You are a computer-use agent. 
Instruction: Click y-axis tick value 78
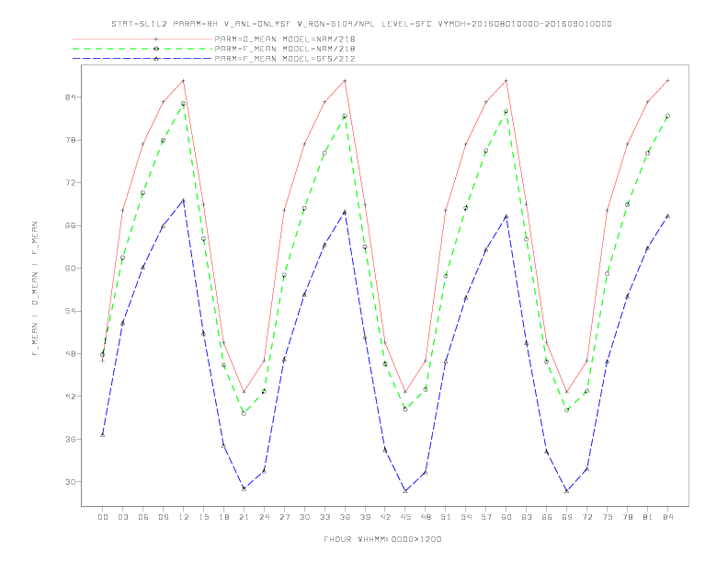pos(70,140)
